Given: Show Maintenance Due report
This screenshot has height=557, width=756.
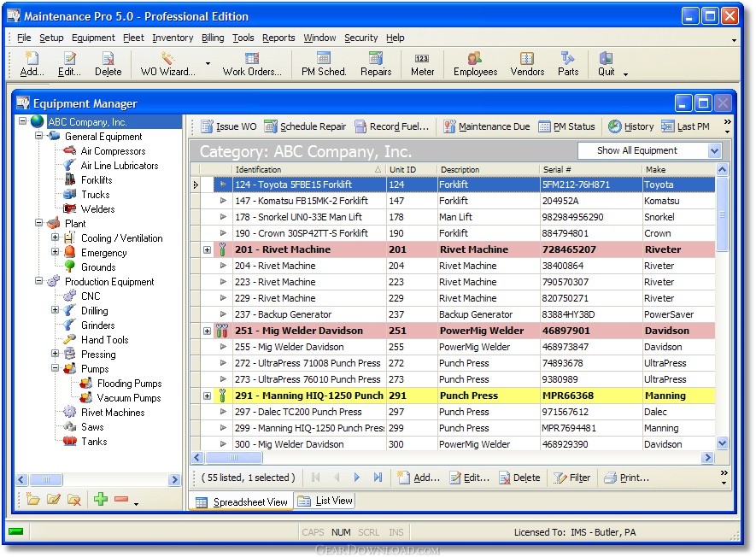Looking at the screenshot, I should [x=486, y=126].
